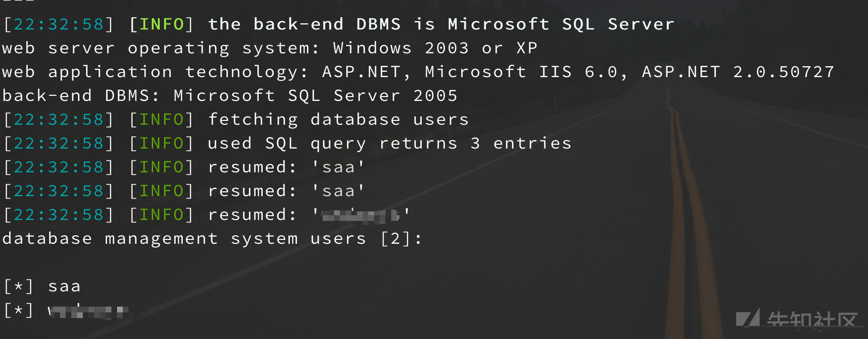This screenshot has height=339, width=868.
Task: Click the second resumed 'saa' value
Action: 338,190
